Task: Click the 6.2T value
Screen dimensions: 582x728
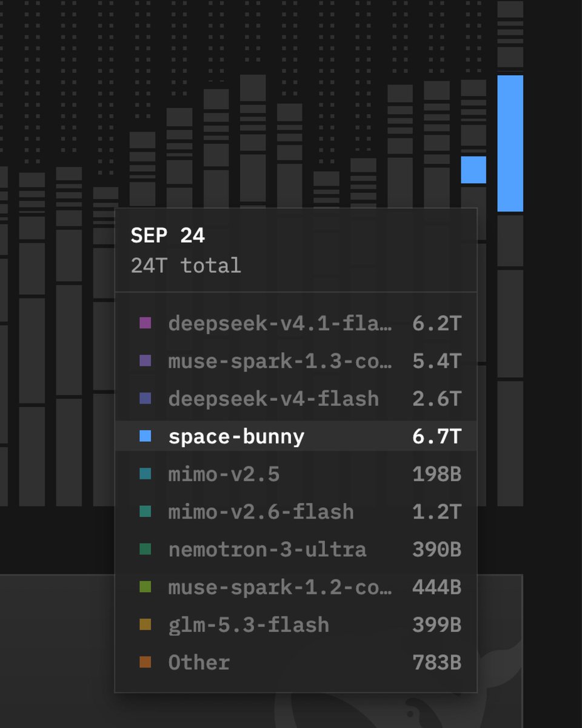Action: point(436,323)
